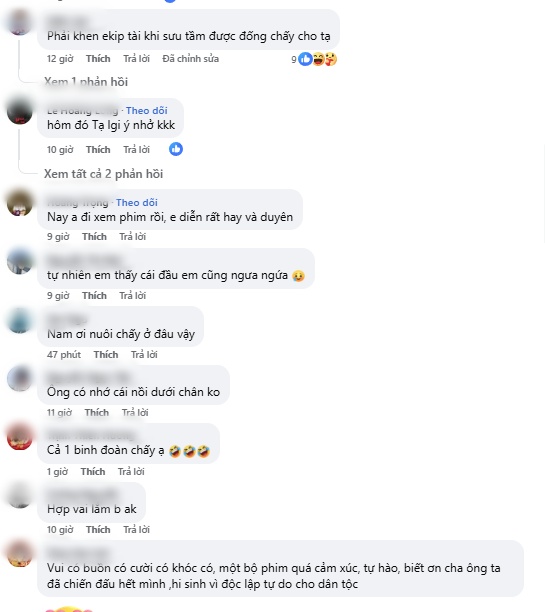
Task: Reply to the "Phải khen ekip" comment
Action: click(x=137, y=59)
